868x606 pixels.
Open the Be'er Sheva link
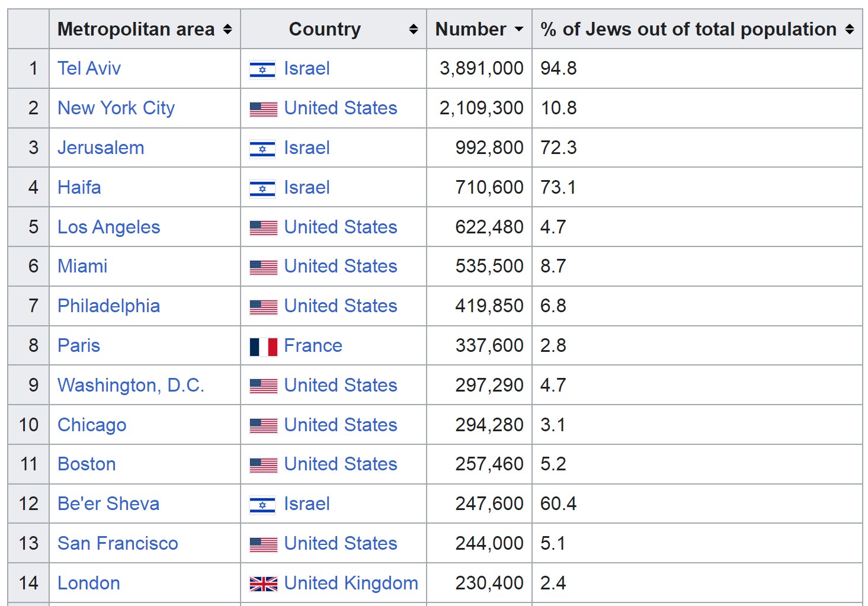[108, 504]
